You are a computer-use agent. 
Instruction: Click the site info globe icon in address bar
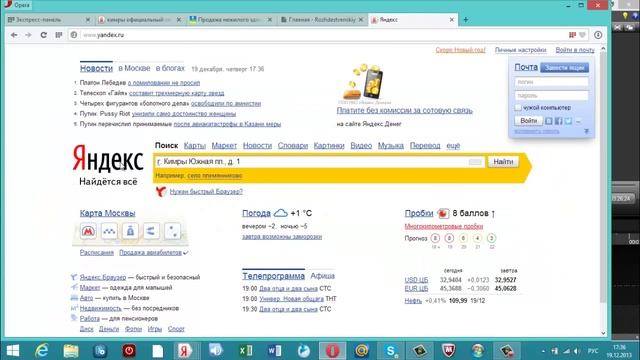tap(74, 35)
